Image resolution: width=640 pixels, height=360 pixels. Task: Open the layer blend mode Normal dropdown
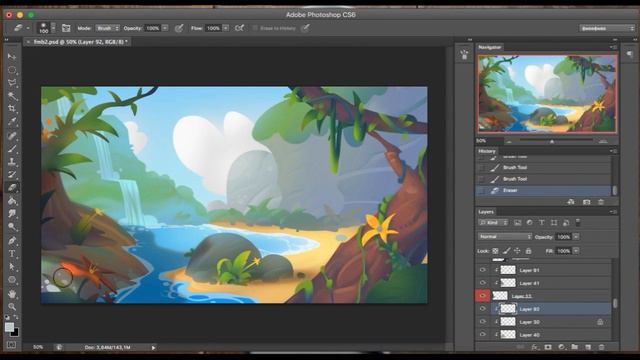tap(505, 237)
